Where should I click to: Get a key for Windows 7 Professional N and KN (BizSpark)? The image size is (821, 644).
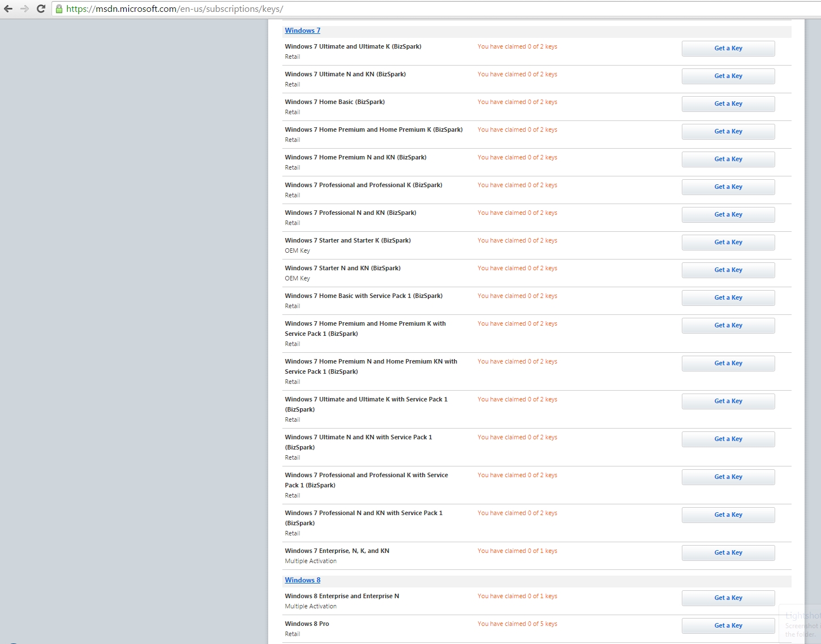(728, 215)
